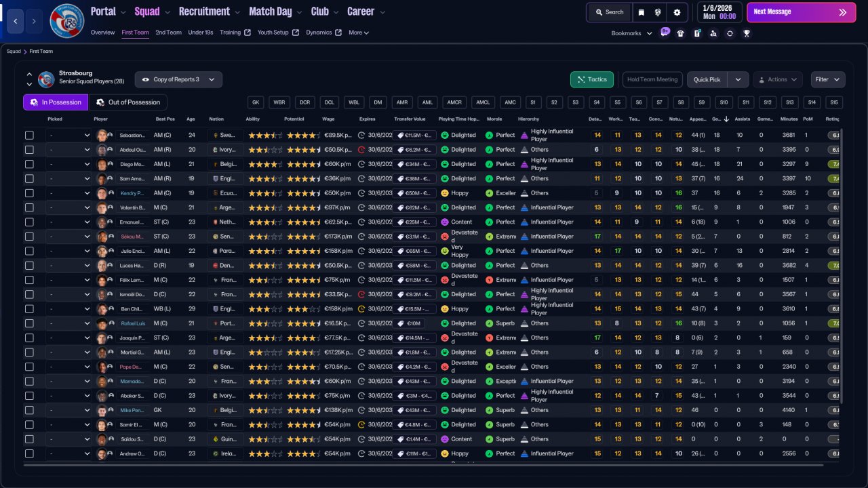
Task: Select the checkbox for Diego Mo... row
Action: coord(29,164)
